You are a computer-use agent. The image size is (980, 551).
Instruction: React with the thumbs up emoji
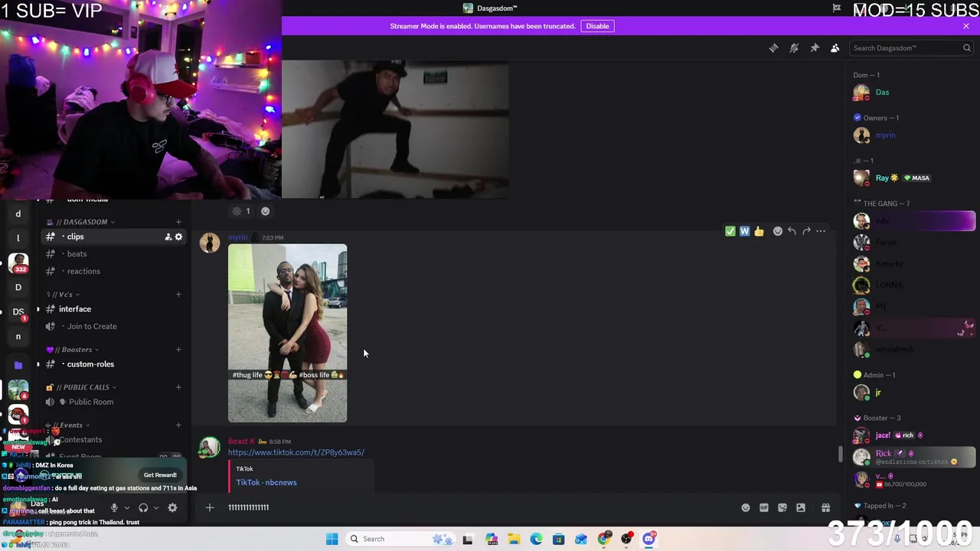coord(759,231)
